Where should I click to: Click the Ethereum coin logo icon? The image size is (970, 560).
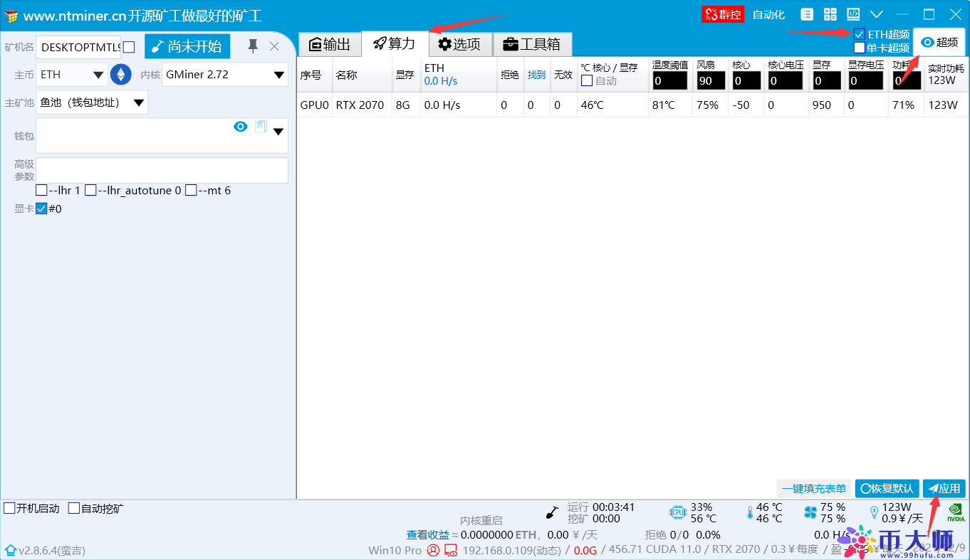[x=121, y=74]
